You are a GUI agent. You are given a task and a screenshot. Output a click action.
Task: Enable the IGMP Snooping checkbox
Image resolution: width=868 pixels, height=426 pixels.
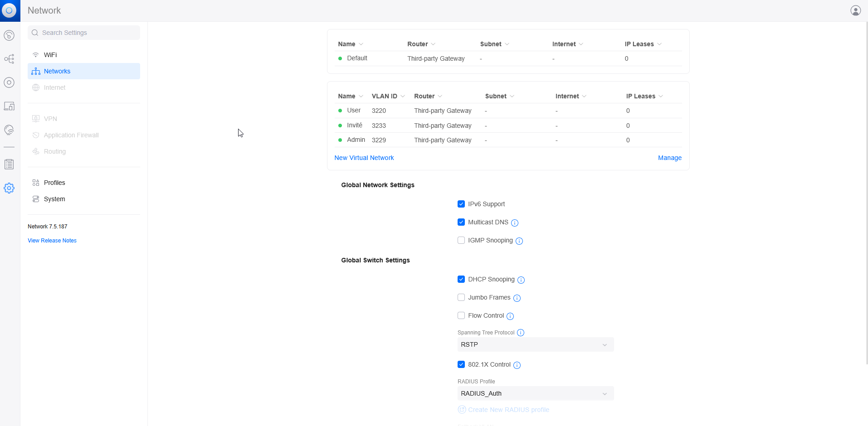[461, 240]
